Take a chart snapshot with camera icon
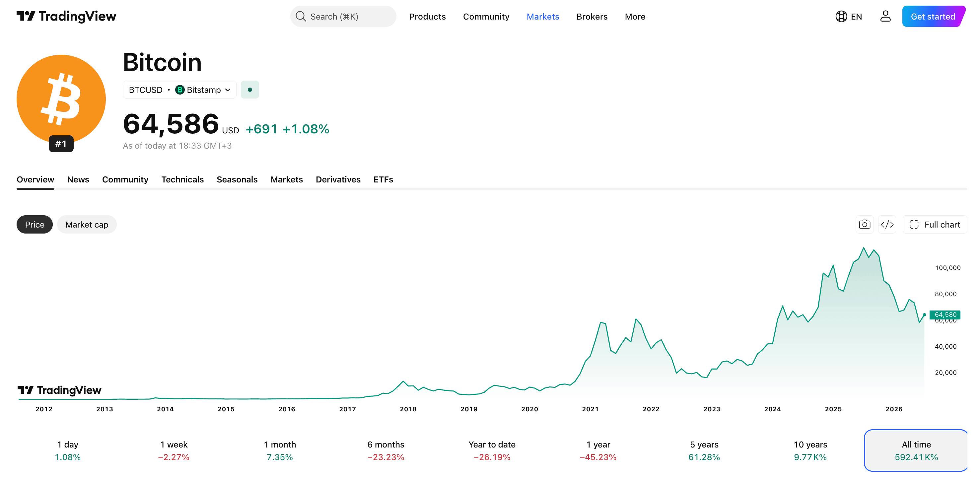 (x=864, y=224)
